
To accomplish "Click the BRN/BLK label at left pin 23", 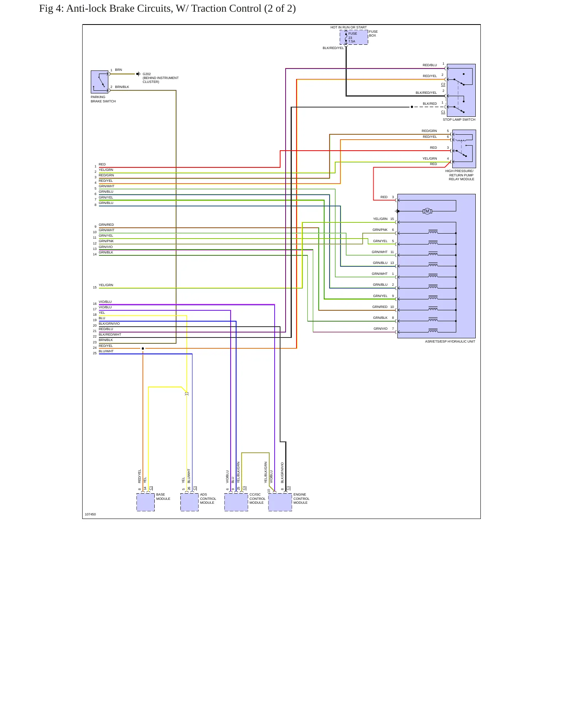I will (106, 340).
